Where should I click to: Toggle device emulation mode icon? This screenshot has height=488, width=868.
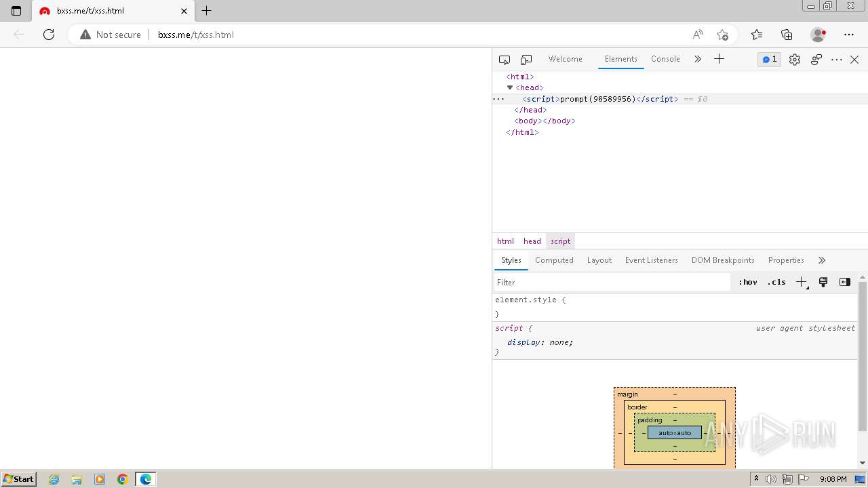coord(526,60)
